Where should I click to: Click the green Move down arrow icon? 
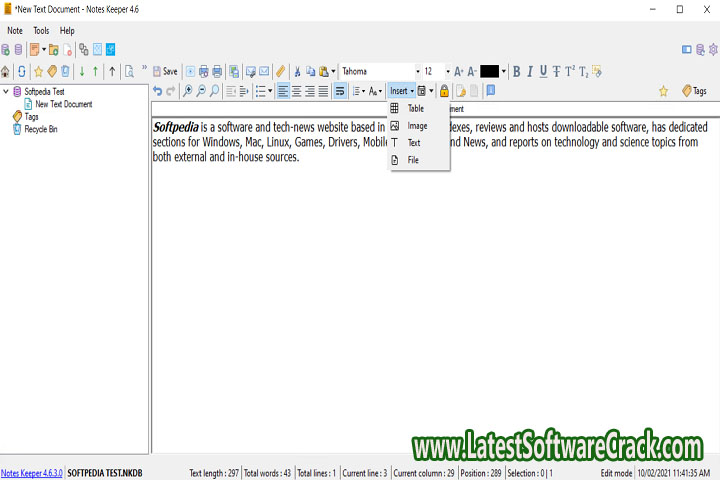[x=82, y=71]
